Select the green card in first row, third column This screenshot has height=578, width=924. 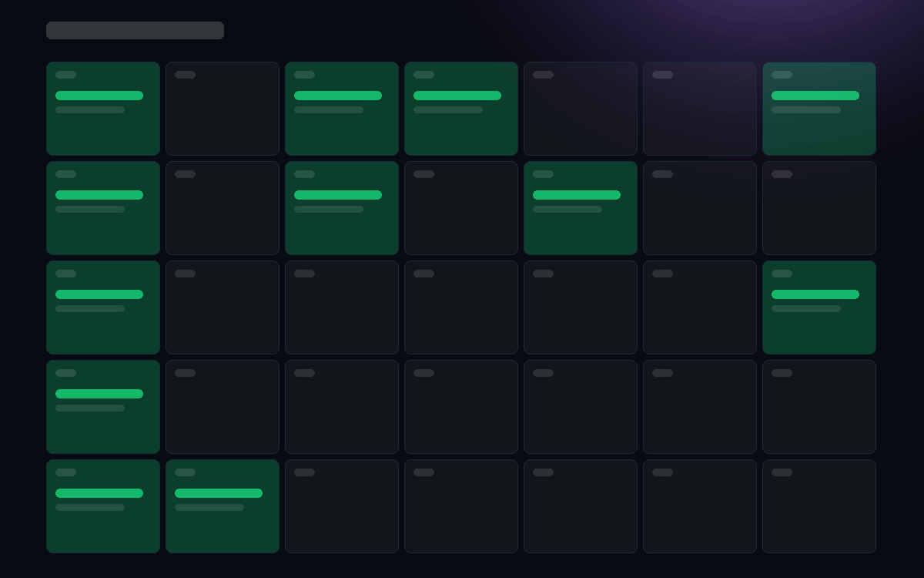tap(342, 109)
